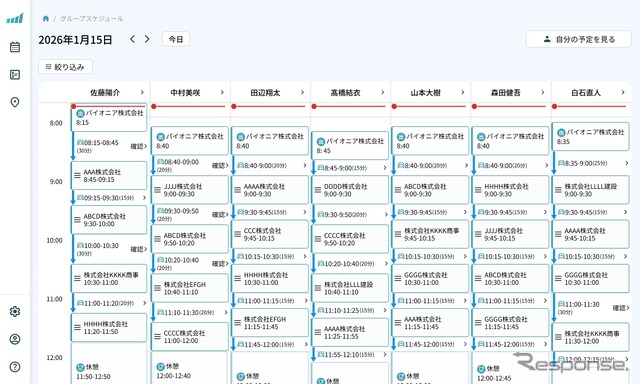Viewport: 640px width, 384px height.
Task: Open chevron for 09:15-09:30 travel segment
Action: pos(144,198)
